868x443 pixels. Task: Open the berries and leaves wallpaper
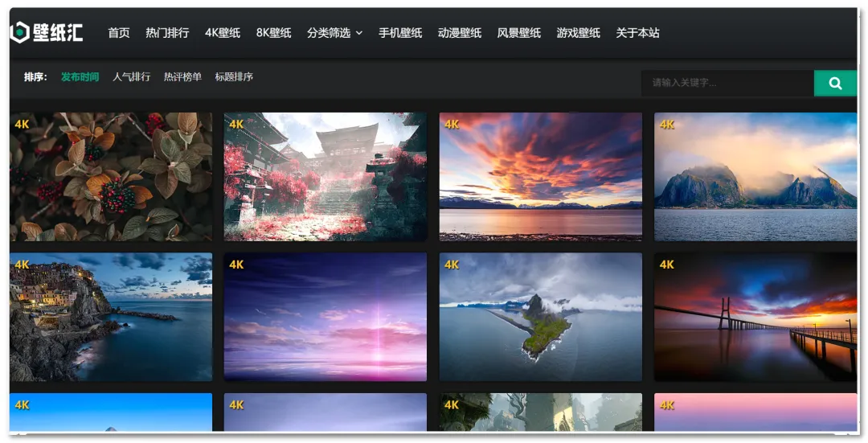pos(111,177)
